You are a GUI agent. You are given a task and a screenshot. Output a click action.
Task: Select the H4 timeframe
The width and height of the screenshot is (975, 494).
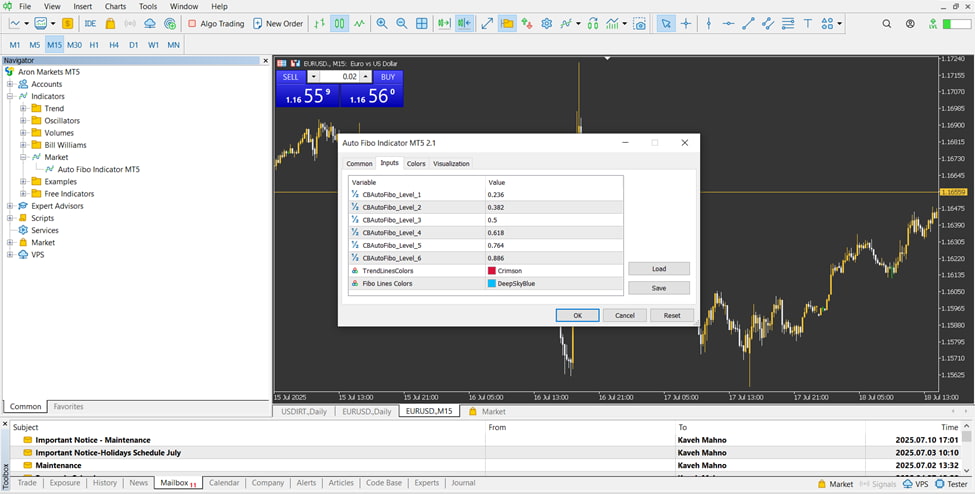click(x=114, y=45)
